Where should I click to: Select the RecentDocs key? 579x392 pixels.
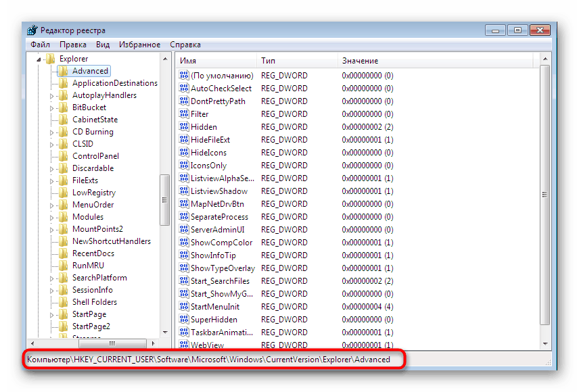pos(93,253)
